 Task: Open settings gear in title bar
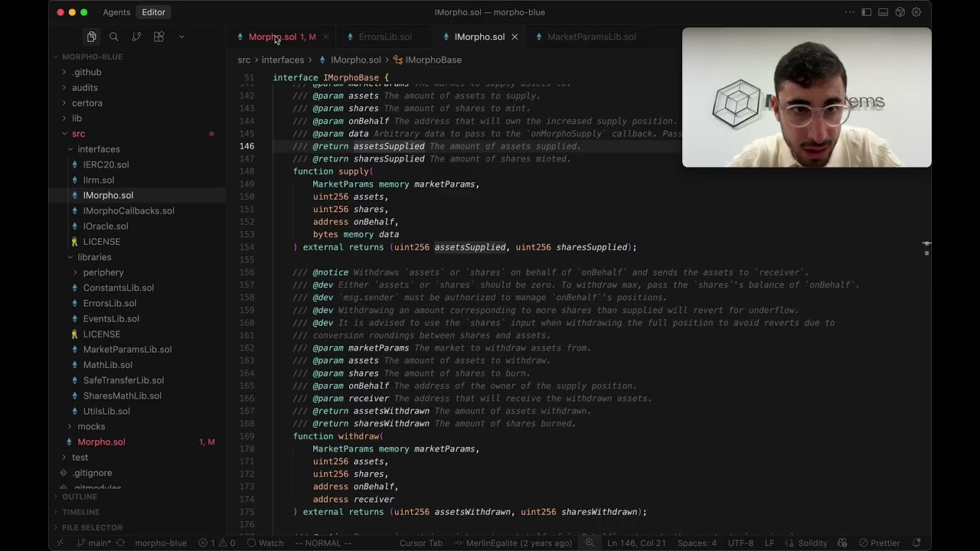coord(916,12)
